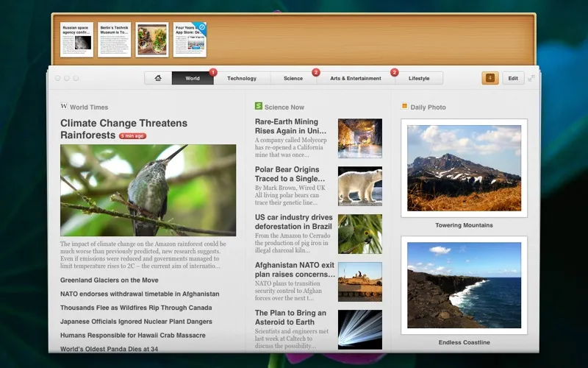Open Greenland Glaciers on the Move
The height and width of the screenshot is (368, 588).
pyautogui.click(x=109, y=280)
